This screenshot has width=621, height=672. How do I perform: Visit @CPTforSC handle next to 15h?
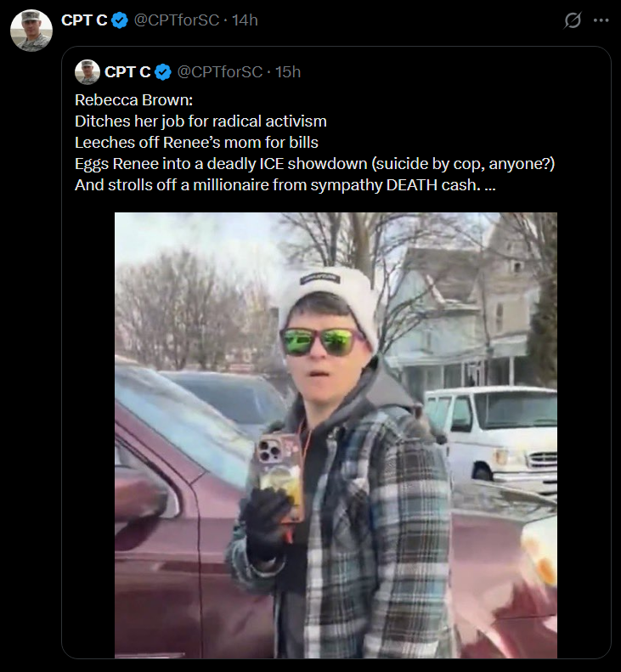point(220,72)
